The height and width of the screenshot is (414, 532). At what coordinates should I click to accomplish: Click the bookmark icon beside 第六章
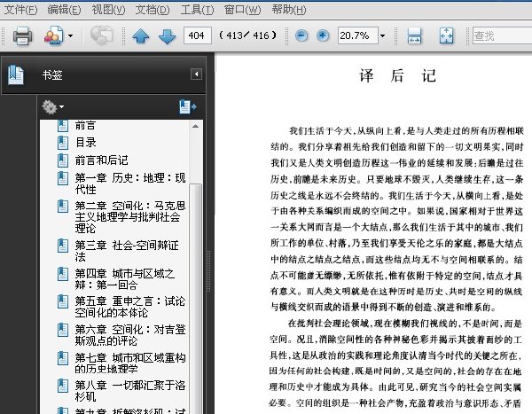(63, 330)
